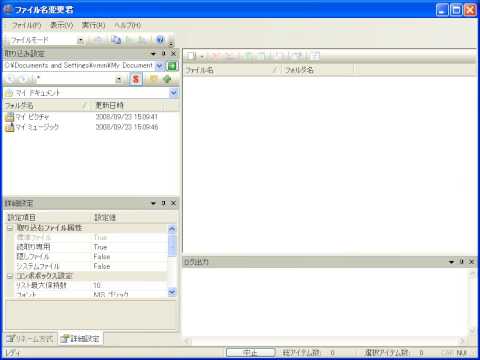Toggle auto-hide pin on 詳細設定 panel
Viewport: 480px width, 360px height.
163,203
